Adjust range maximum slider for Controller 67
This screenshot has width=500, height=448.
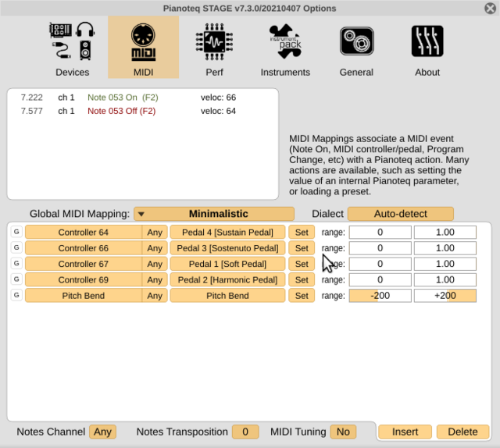445,264
